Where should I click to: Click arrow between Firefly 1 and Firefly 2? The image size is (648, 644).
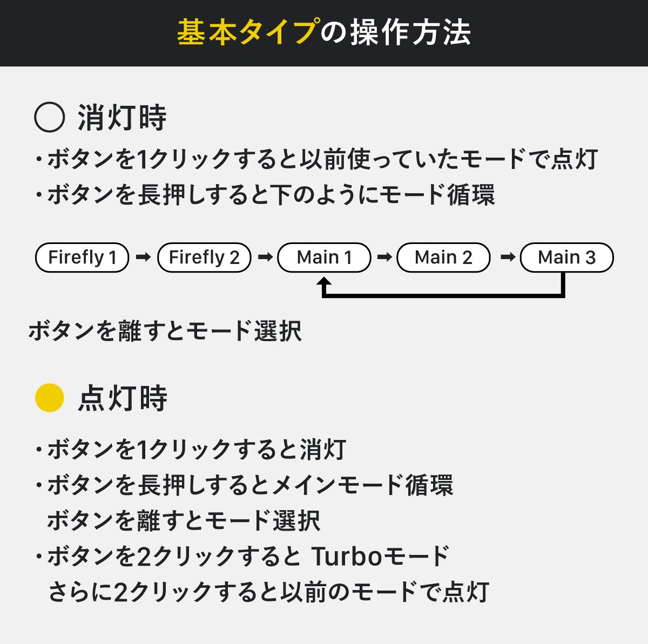(143, 257)
